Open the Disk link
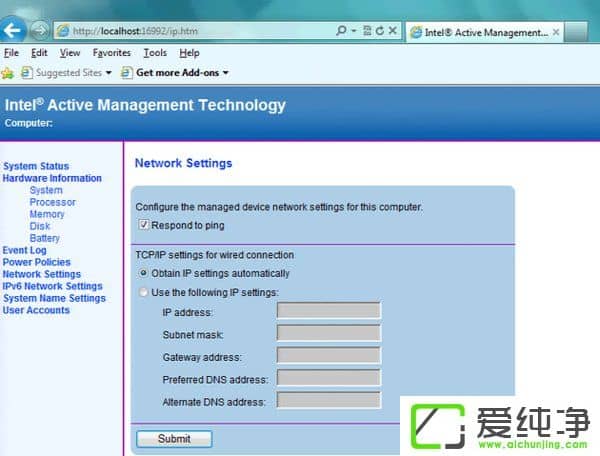 pyautogui.click(x=40, y=226)
